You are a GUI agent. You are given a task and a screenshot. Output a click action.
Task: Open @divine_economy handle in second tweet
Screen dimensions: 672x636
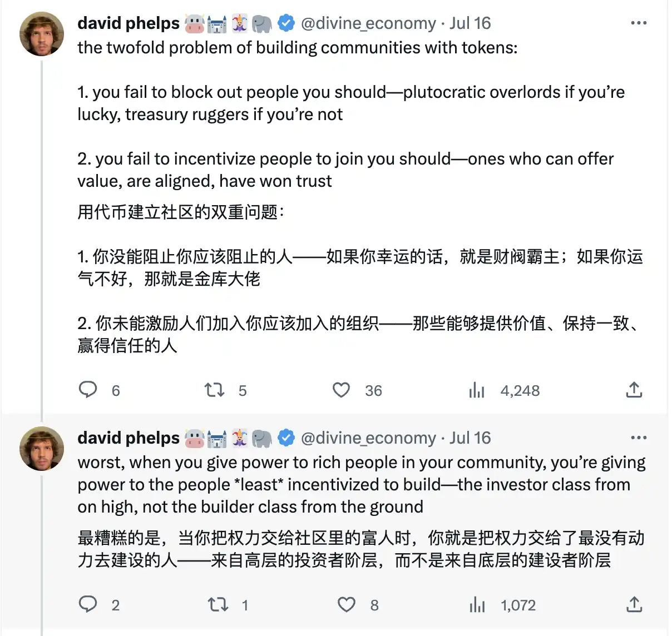tap(368, 438)
